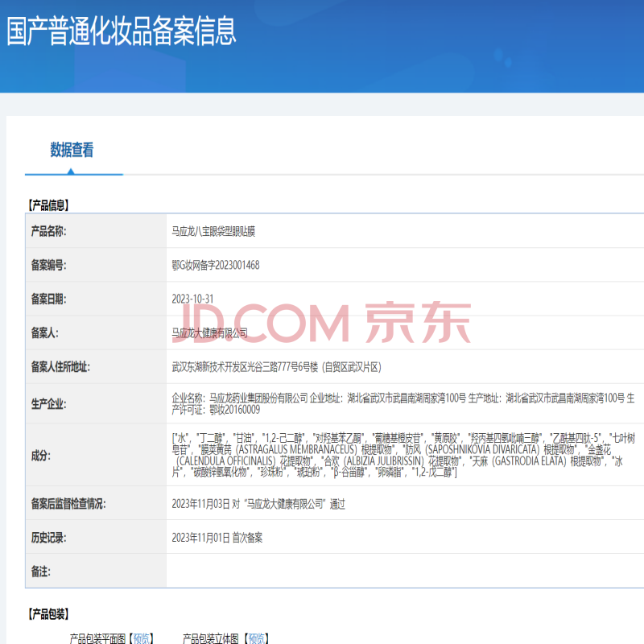Image resolution: width=644 pixels, height=644 pixels.
Task: Select the 【产品包装】 section heading
Action: point(48,613)
